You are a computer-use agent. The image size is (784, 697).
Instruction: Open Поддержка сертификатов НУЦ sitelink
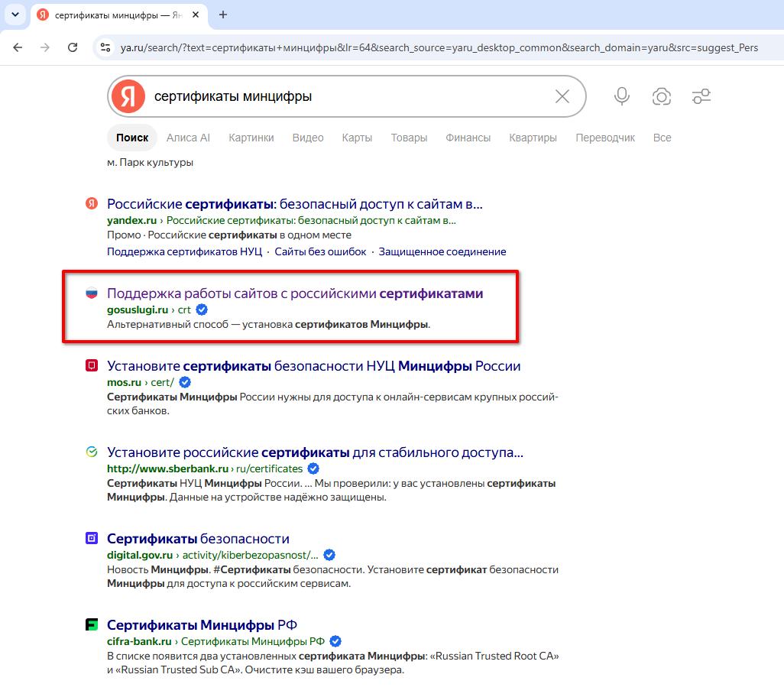(x=184, y=251)
